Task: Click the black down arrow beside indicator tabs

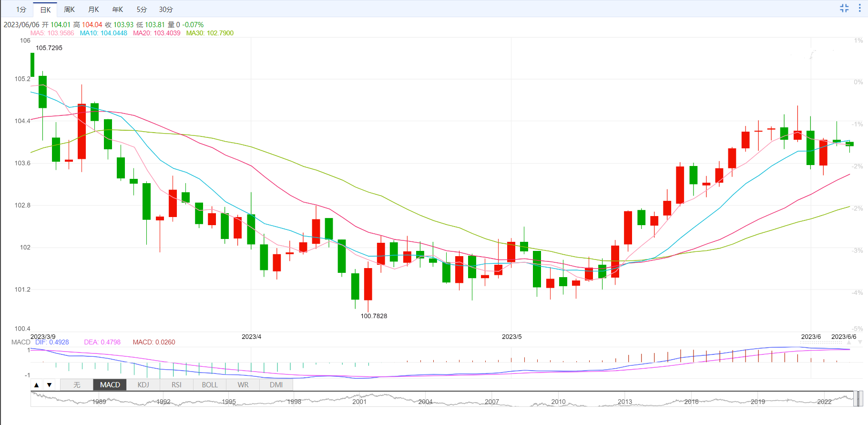Action: point(49,385)
